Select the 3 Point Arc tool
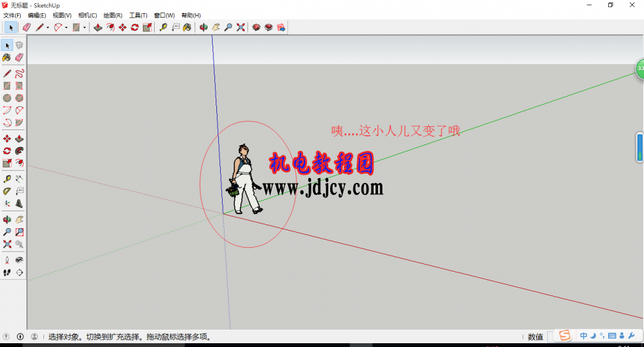644x347 pixels. [x=7, y=123]
